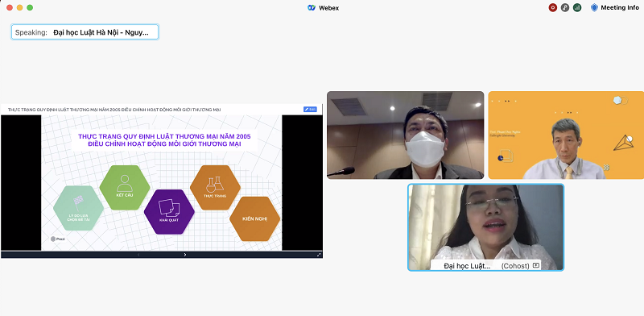Click the blue Edit button on Prezi
Viewport: 644px width, 316px height.
310,110
